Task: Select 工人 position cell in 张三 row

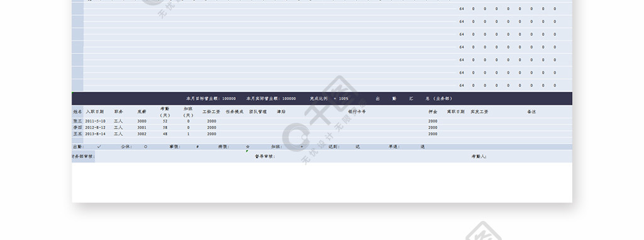Action: pyautogui.click(x=118, y=121)
